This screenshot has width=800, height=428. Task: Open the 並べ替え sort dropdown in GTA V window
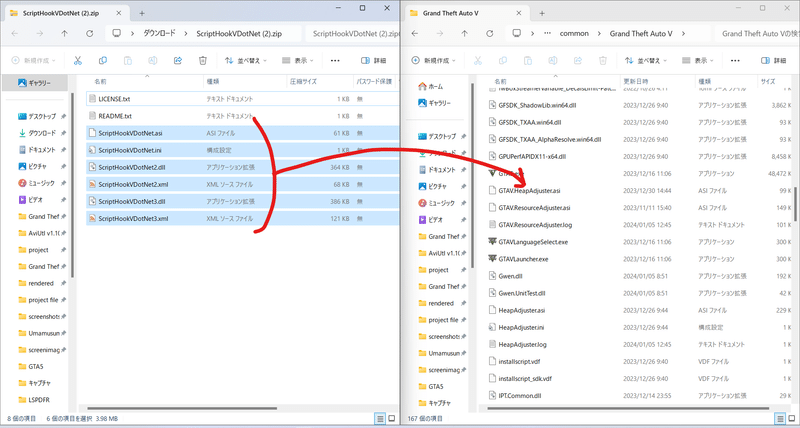(646, 60)
